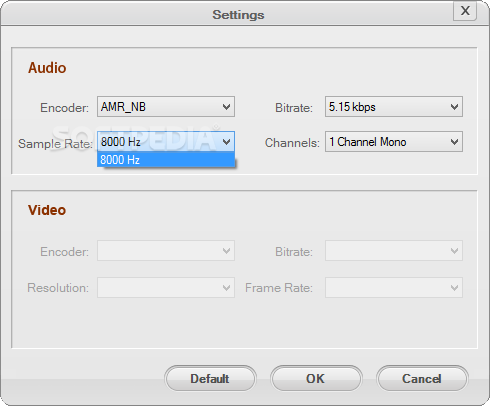
Task: Dismiss the dialog with the Cancel button
Action: (422, 379)
